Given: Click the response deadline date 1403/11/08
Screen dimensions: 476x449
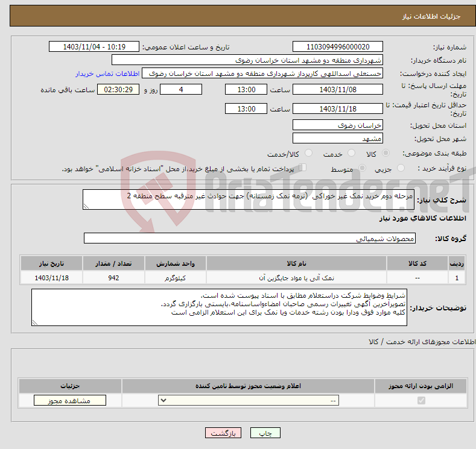Looking at the screenshot, I should pos(338,89).
